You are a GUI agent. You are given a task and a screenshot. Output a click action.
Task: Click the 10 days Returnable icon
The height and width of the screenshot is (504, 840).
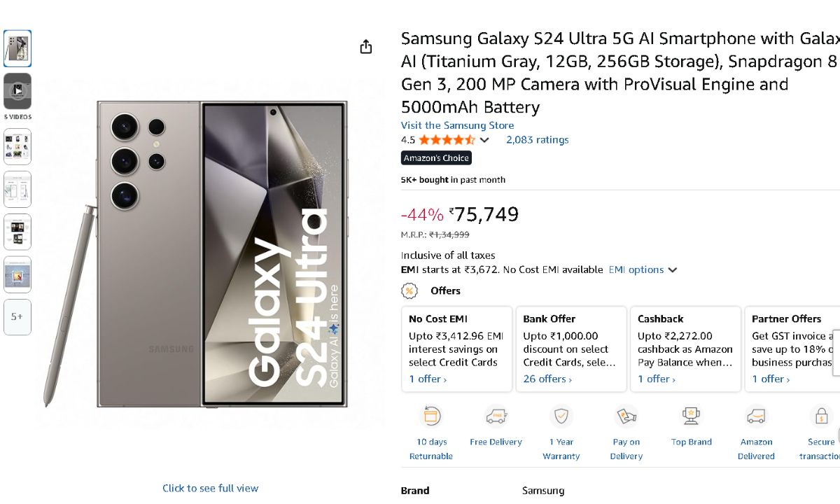tap(431, 416)
